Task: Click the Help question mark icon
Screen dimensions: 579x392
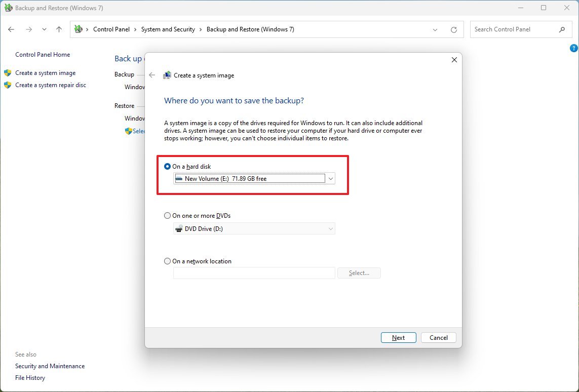Action: tap(573, 48)
